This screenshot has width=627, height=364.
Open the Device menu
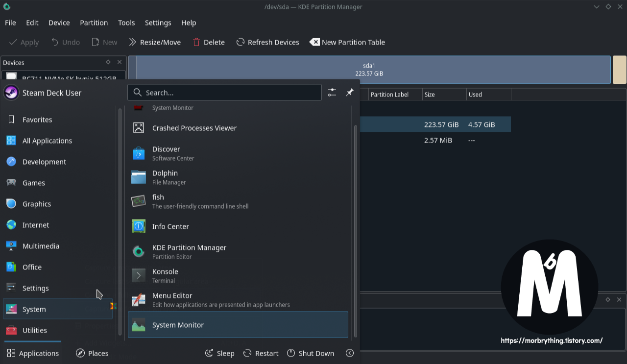59,23
